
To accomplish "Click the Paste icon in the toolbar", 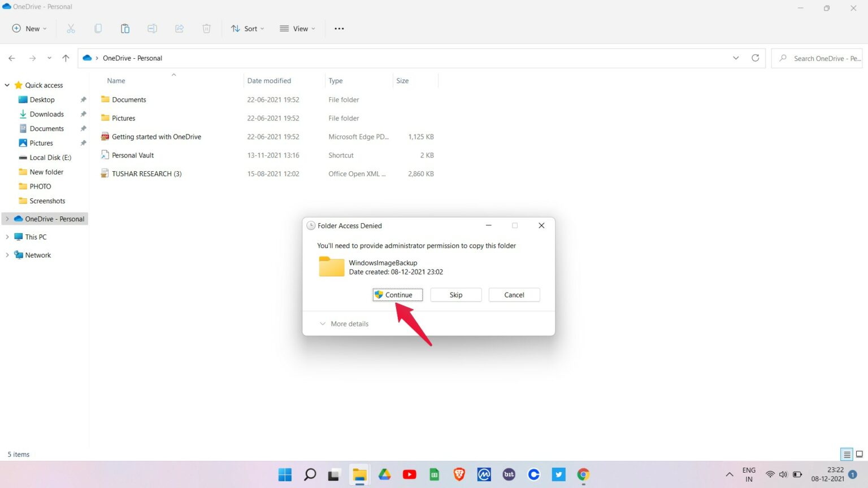I will pyautogui.click(x=125, y=28).
